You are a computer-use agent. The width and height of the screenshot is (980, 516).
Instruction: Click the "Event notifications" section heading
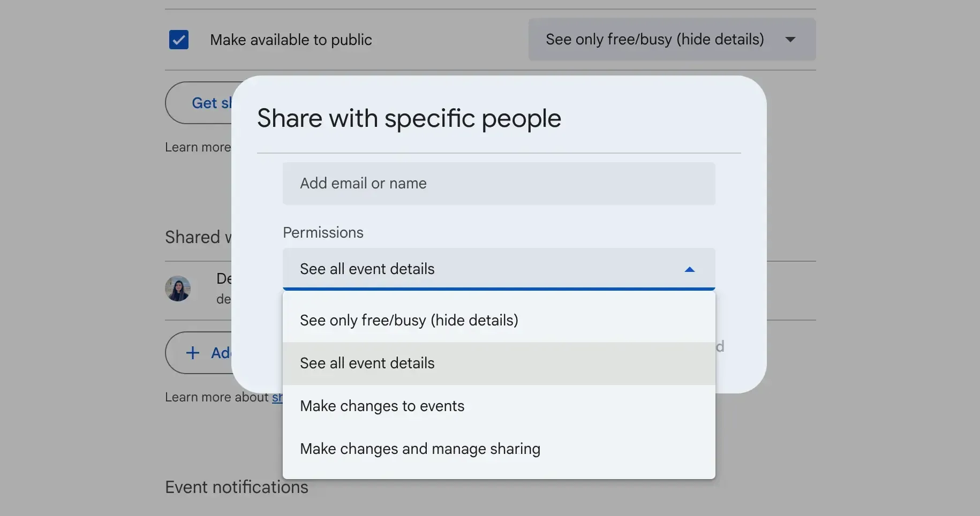(x=236, y=487)
